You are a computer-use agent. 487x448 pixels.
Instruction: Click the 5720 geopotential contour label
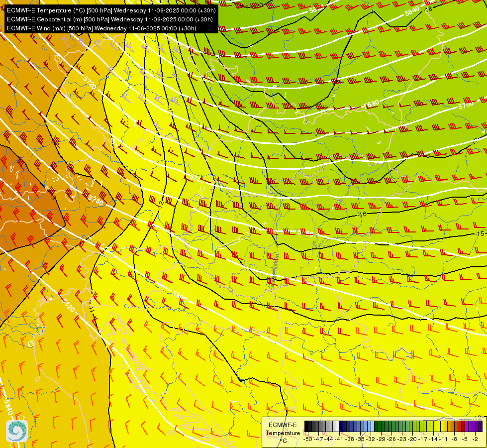click(x=90, y=83)
